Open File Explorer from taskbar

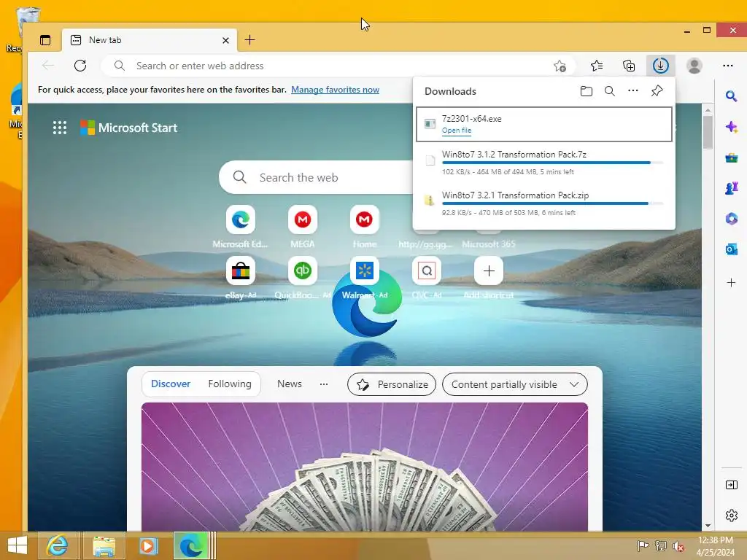coord(104,545)
